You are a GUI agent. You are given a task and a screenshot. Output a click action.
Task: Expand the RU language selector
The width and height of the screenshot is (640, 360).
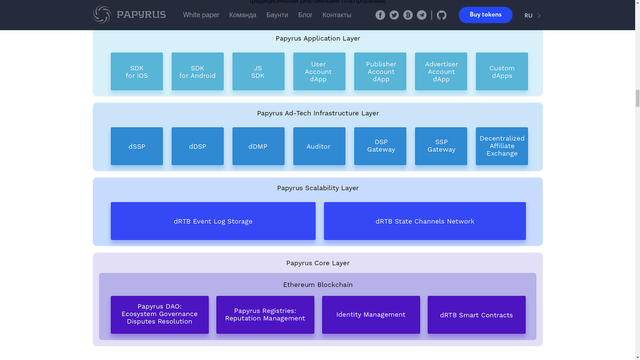532,16
